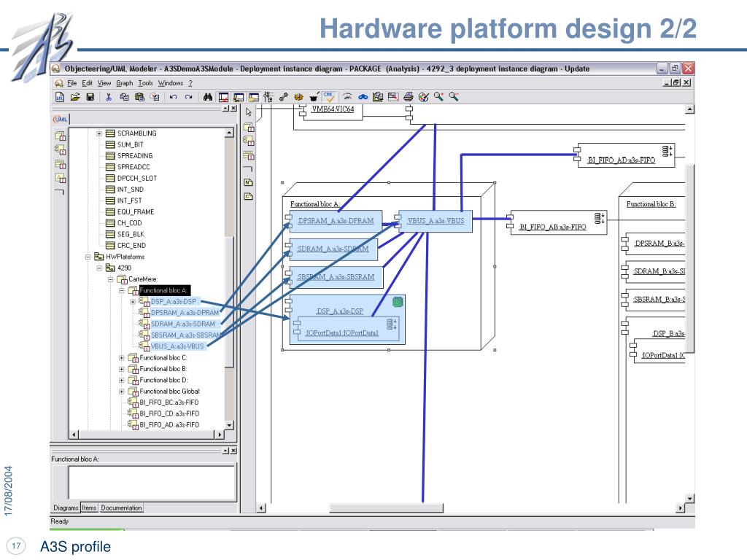This screenshot has width=747, height=560.
Task: Click the cauldron icon in the toolbar
Action: coord(314,97)
